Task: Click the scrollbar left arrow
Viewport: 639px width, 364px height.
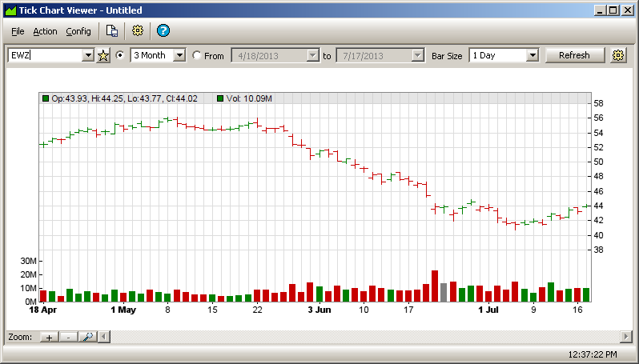Action: [104, 337]
